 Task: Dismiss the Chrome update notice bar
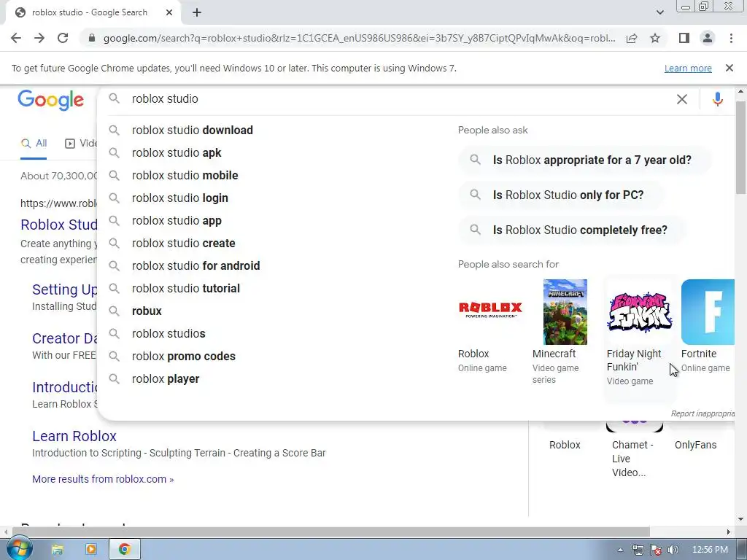(729, 68)
